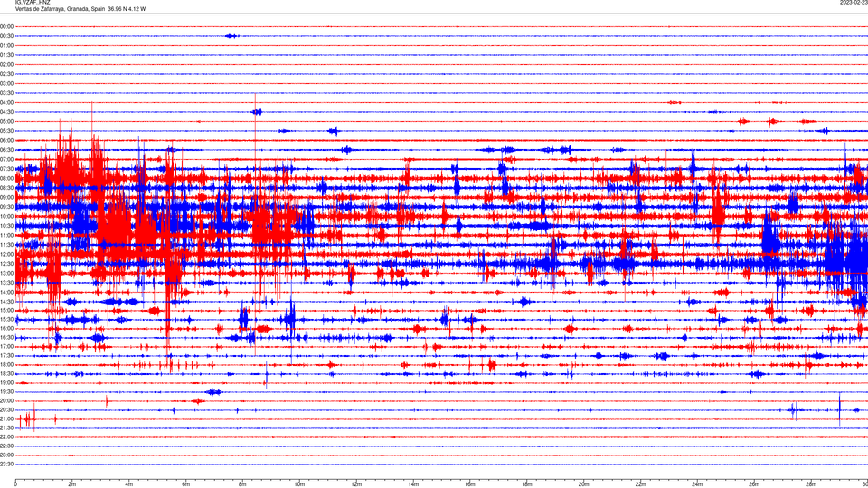Select the 04:00 time row label

coord(6,103)
